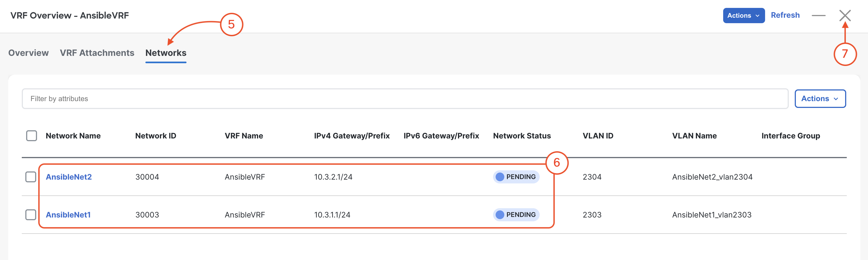Close the VRF Overview panel
868x260 pixels.
[845, 16]
